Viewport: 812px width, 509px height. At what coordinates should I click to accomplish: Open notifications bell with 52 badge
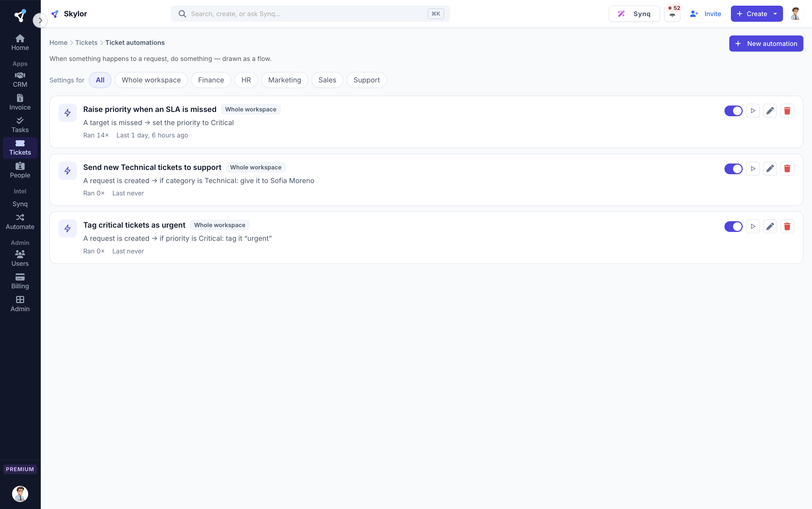[672, 14]
